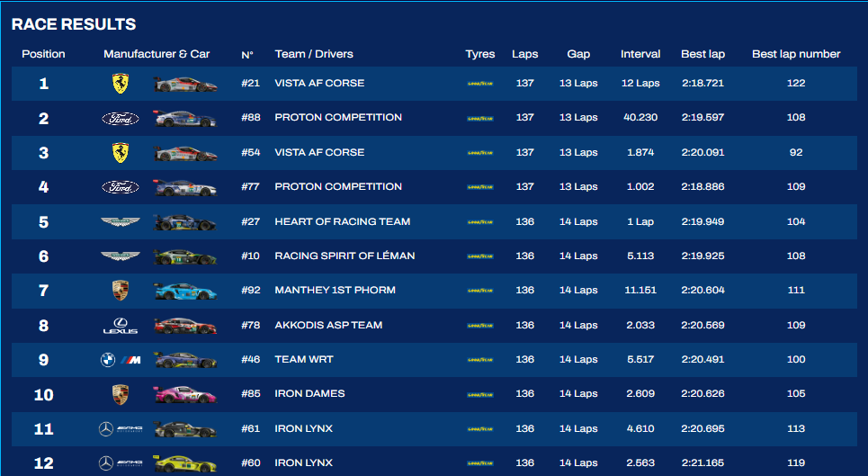Viewport: 868px width, 476px height.
Task: Select the black #61 Iron Lynx car image
Action: click(x=185, y=429)
